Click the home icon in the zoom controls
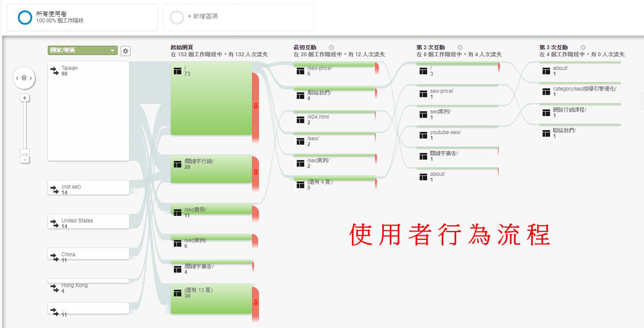This screenshot has width=644, height=328. coord(24,77)
